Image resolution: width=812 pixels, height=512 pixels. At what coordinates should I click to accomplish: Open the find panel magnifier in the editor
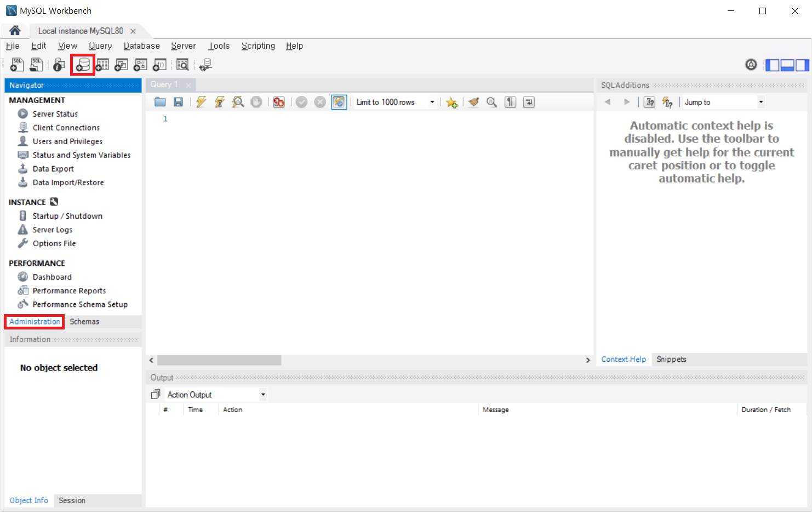tap(492, 102)
